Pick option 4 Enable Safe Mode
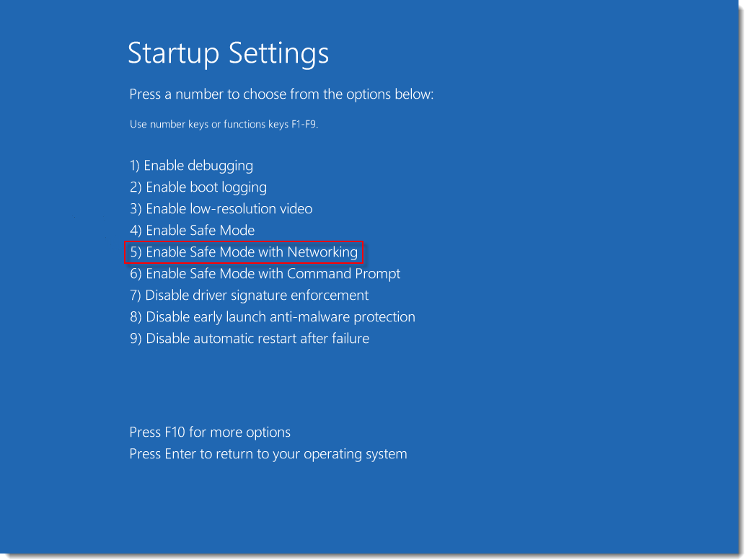Image resolution: width=745 pixels, height=560 pixels. pos(192,231)
